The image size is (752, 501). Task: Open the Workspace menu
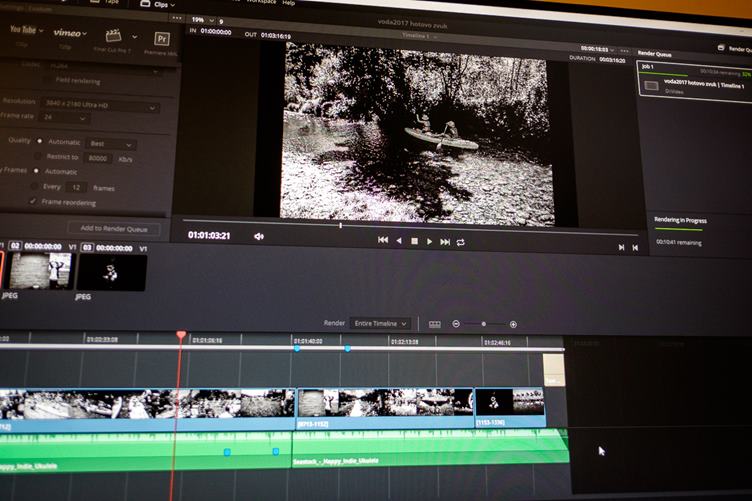(x=261, y=1)
